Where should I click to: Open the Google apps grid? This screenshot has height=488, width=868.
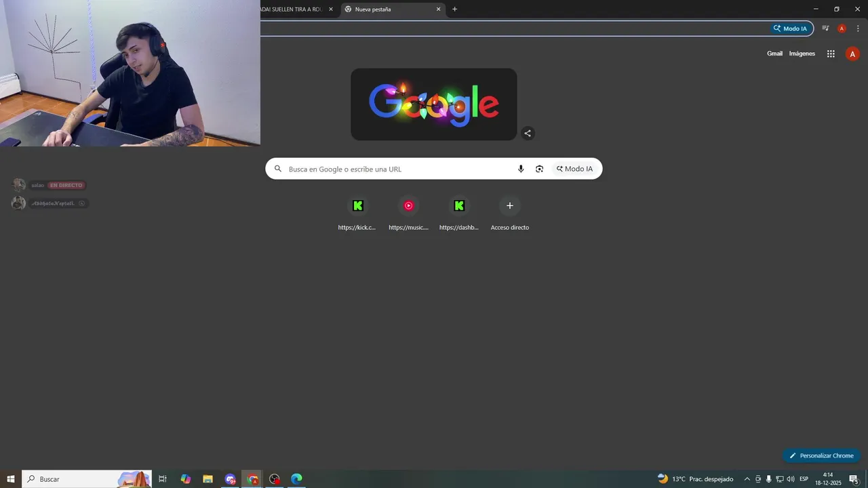[831, 54]
